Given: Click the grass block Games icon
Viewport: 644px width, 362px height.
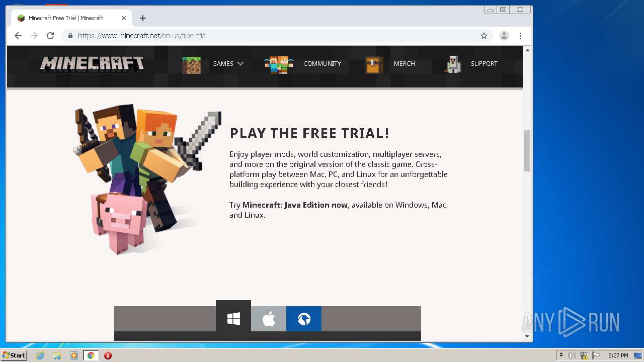Looking at the screenshot, I should (191, 65).
